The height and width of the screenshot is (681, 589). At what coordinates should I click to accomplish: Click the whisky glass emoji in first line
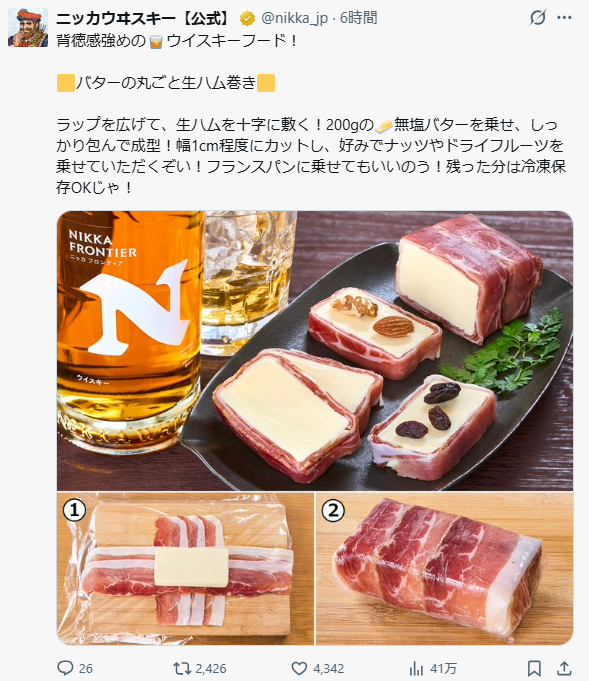coord(156,42)
